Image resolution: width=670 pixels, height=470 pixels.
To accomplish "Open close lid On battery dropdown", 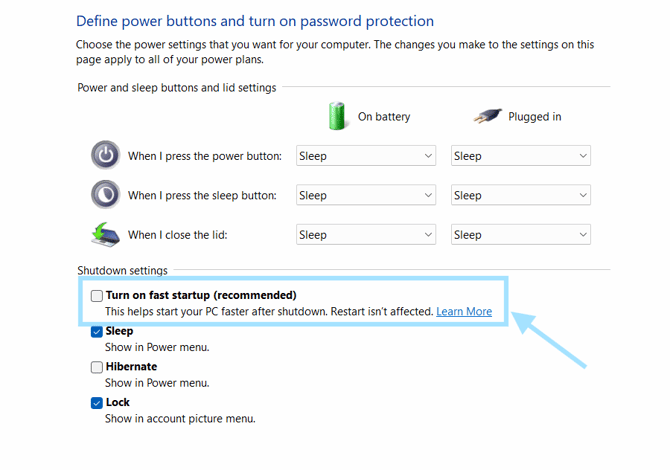I will coord(366,235).
